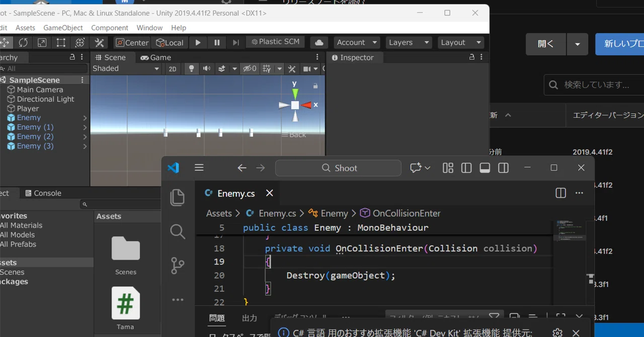Select All Prefabs in Favorites
Screen dimensions: 644x337
click(19, 244)
